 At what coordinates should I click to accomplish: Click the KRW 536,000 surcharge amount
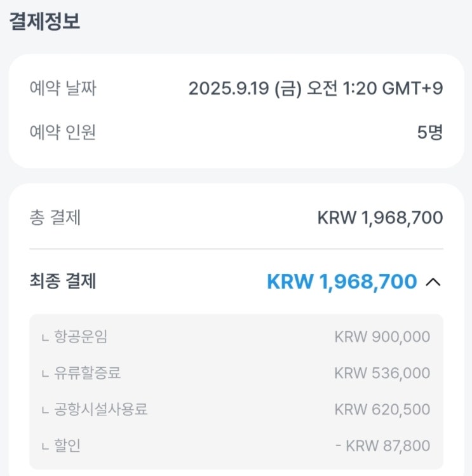coord(382,373)
